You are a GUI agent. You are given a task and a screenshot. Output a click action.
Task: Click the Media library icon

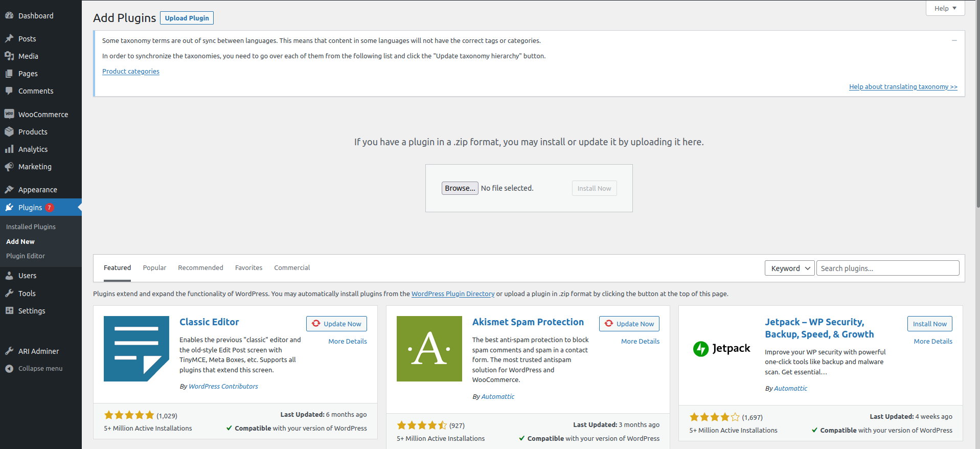coord(9,56)
